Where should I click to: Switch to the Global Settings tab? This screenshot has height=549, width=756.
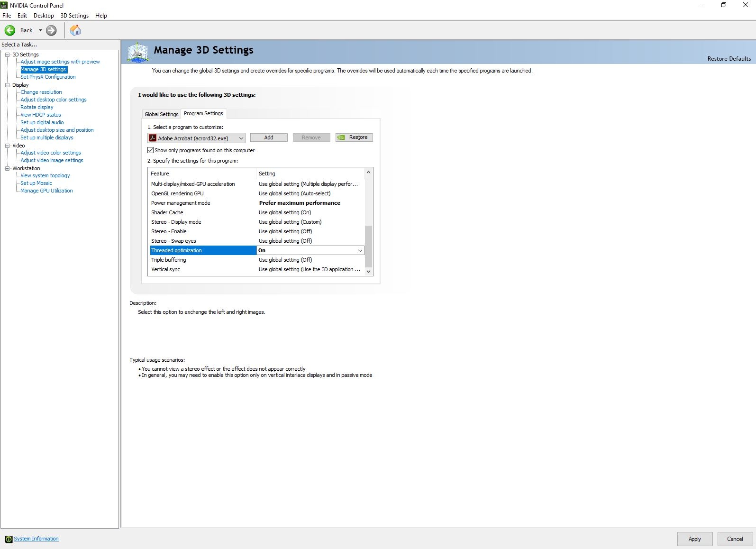tap(161, 114)
